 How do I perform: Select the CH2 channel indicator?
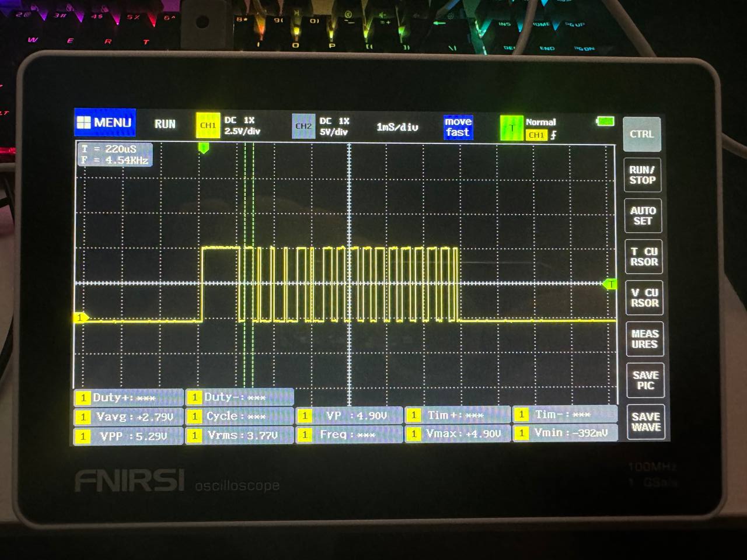click(303, 126)
